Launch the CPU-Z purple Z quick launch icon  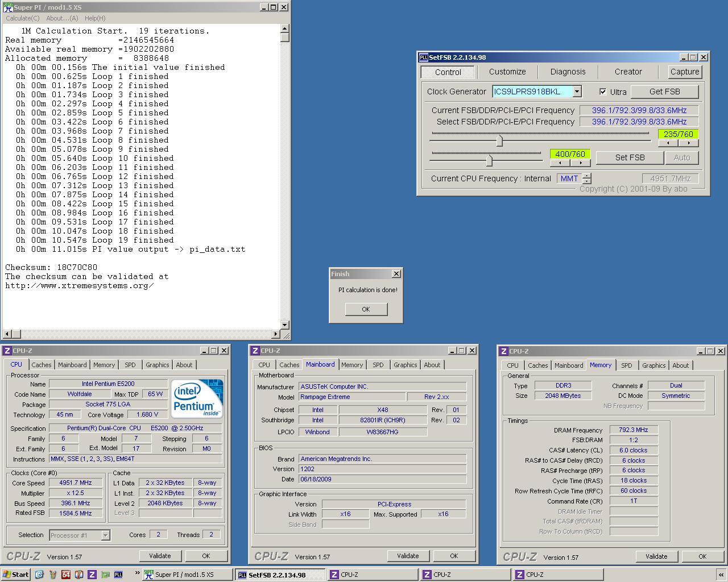[92, 575]
